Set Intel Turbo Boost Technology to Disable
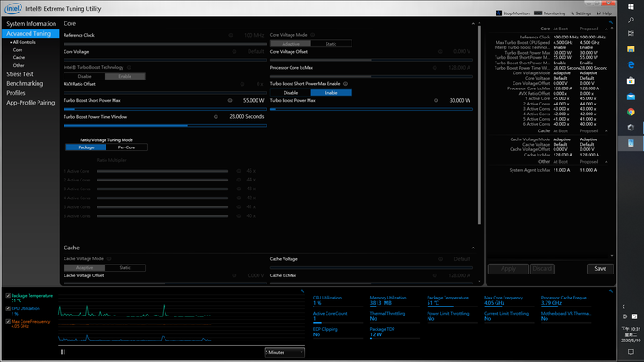The height and width of the screenshot is (362, 644). click(84, 76)
